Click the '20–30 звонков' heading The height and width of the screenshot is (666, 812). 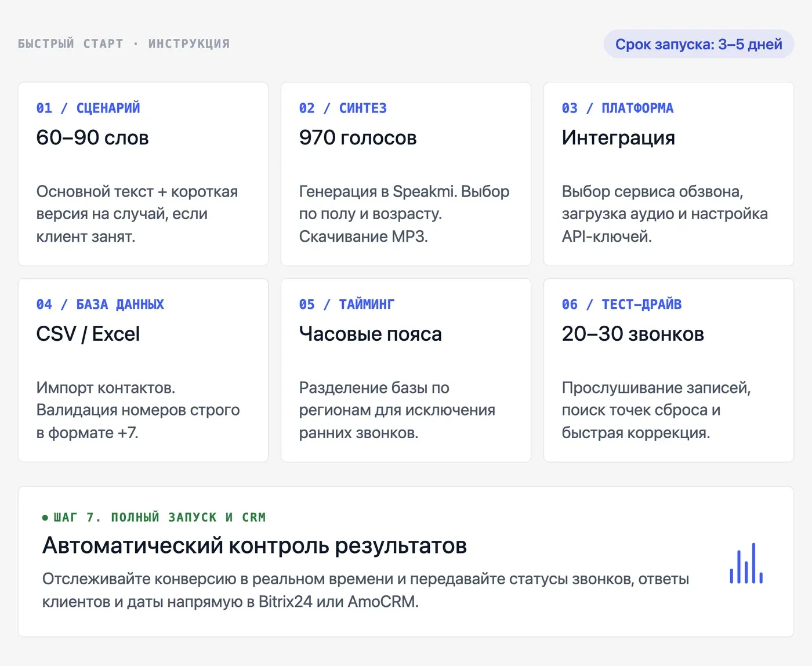[x=633, y=334]
